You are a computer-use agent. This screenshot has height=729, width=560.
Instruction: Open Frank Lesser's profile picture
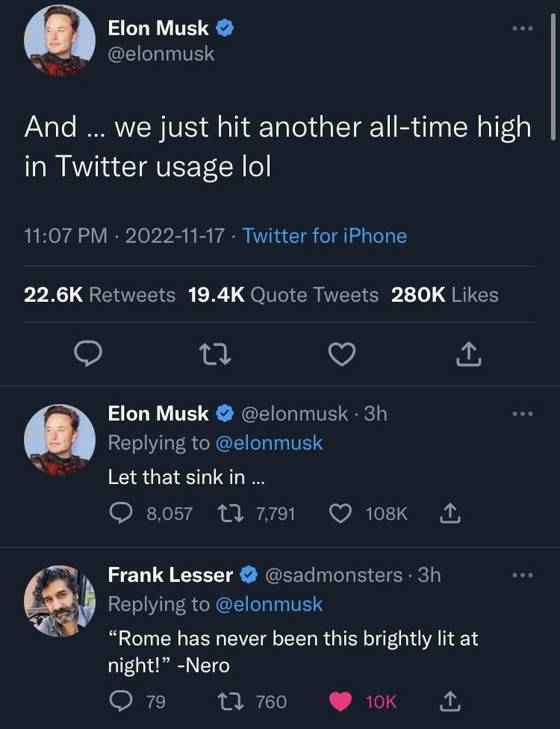pyautogui.click(x=60, y=601)
